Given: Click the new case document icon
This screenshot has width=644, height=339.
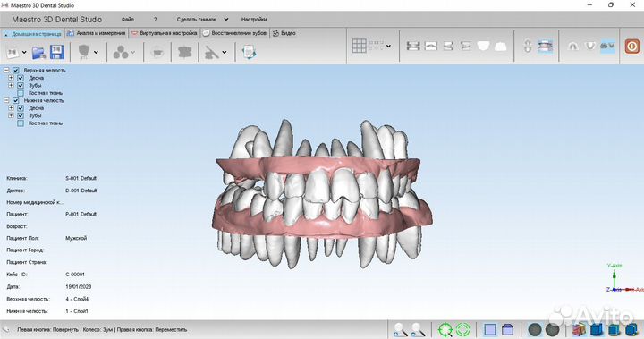Looking at the screenshot, I should (13, 52).
